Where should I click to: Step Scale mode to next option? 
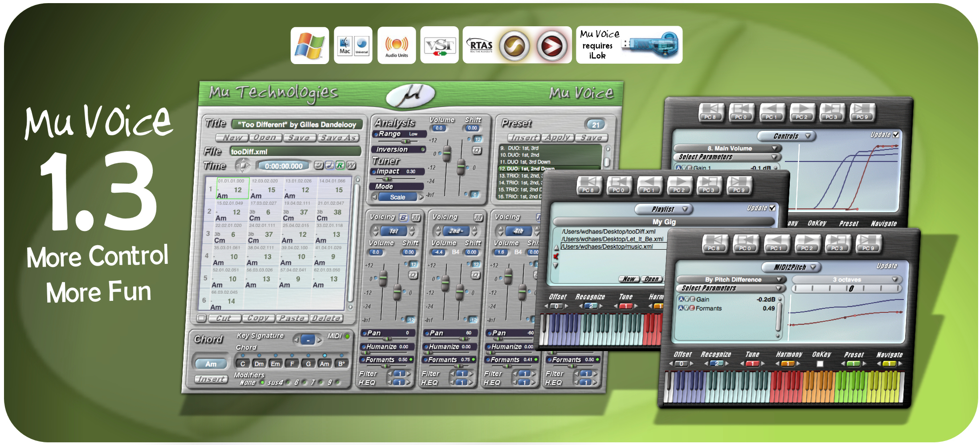click(421, 197)
